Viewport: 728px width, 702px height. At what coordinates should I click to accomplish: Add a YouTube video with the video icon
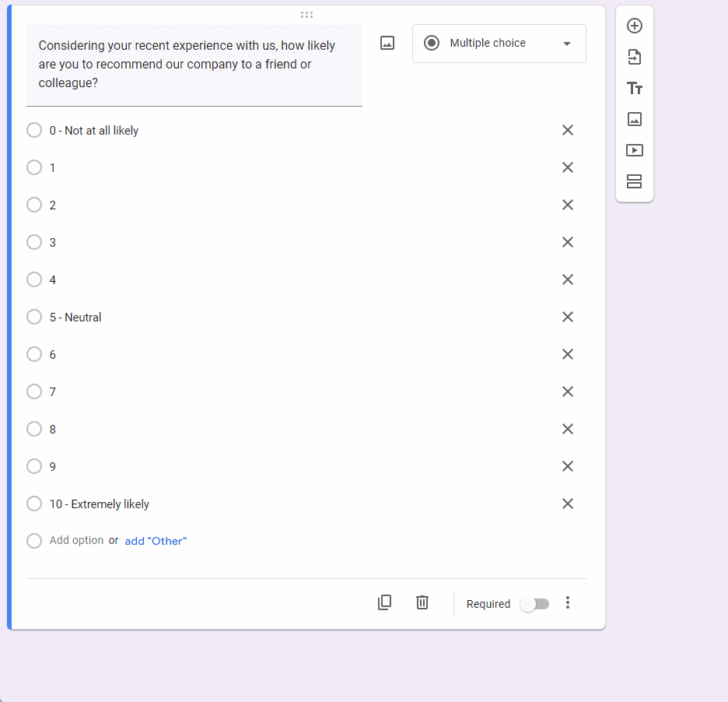coord(635,150)
